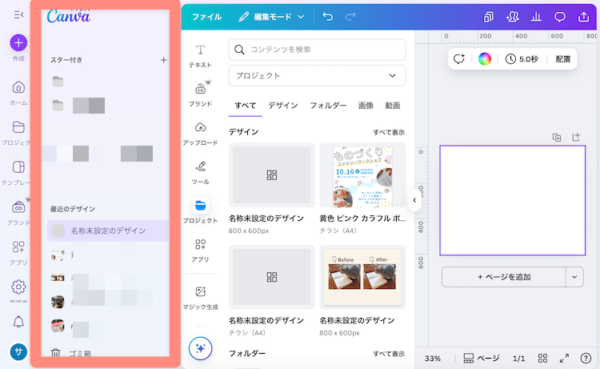Toggle the ページ pages view
The height and width of the screenshot is (369, 600).
[x=481, y=358]
